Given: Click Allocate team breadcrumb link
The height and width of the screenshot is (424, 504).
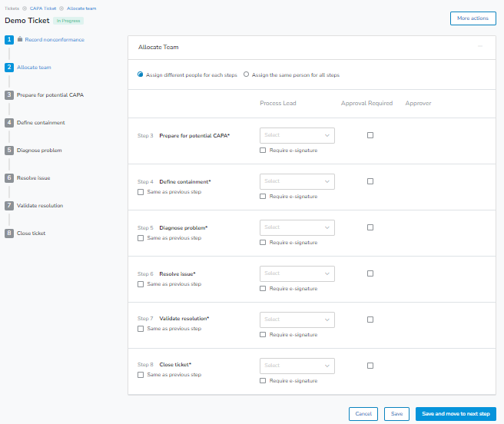Looking at the screenshot, I should (x=81, y=8).
